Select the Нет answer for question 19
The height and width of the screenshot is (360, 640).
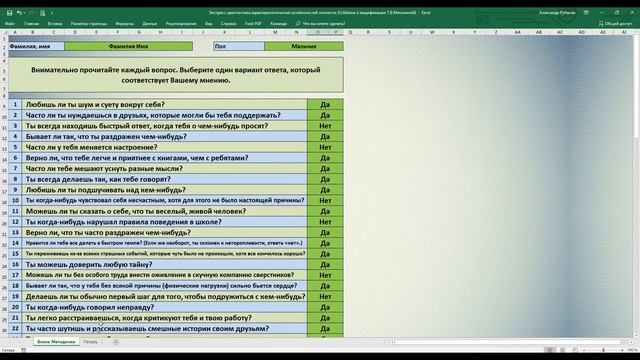(x=325, y=296)
